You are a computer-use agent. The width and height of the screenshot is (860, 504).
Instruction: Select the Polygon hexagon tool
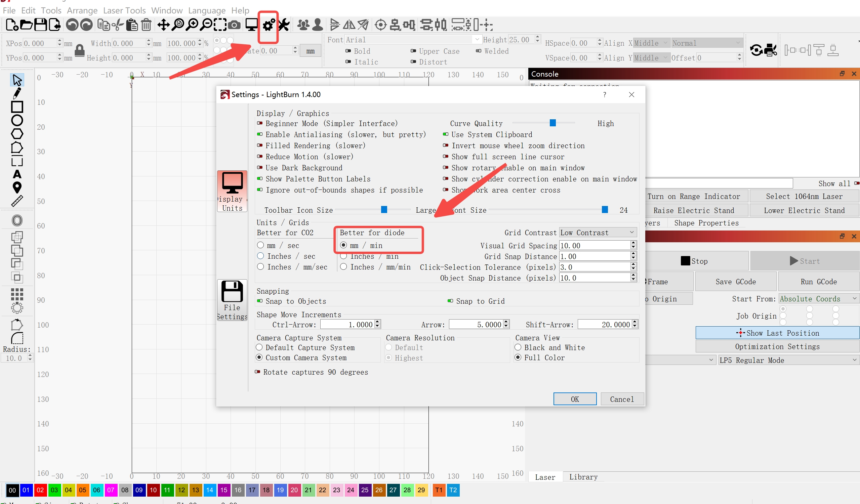[x=17, y=134]
